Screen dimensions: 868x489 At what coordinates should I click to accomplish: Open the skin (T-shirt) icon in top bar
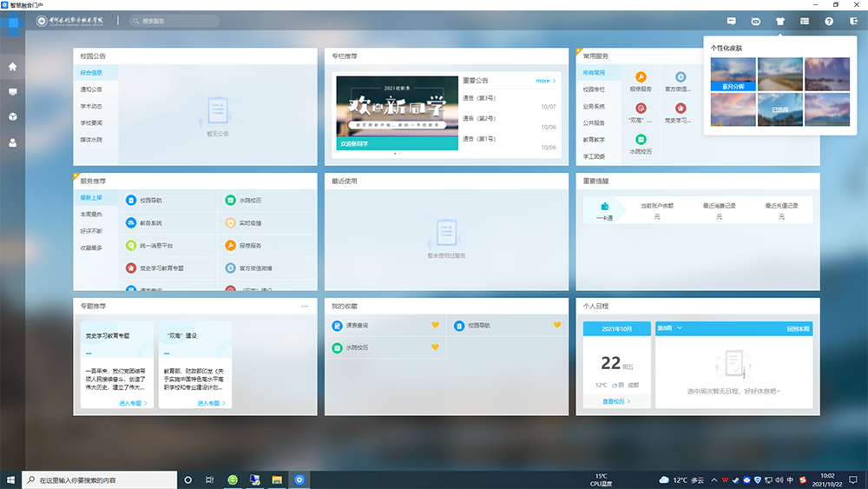click(779, 21)
